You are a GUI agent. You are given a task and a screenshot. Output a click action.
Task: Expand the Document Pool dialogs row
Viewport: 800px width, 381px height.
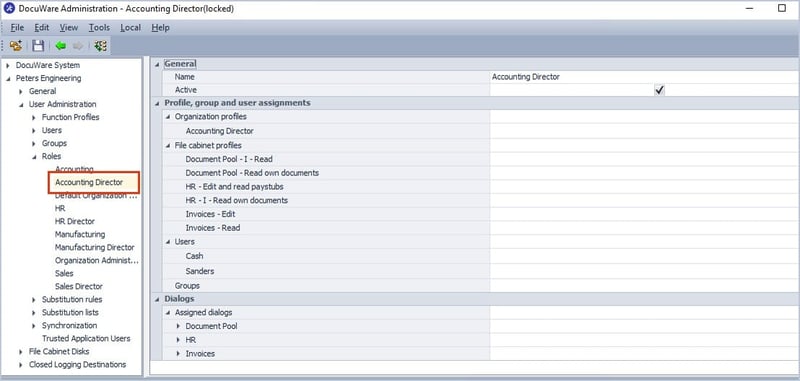(x=179, y=326)
